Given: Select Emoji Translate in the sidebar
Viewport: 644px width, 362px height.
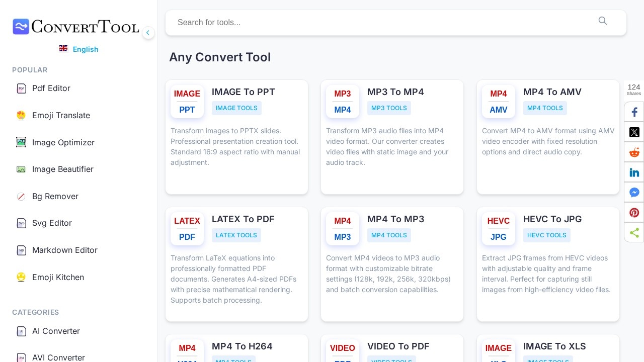Looking at the screenshot, I should pos(61,116).
